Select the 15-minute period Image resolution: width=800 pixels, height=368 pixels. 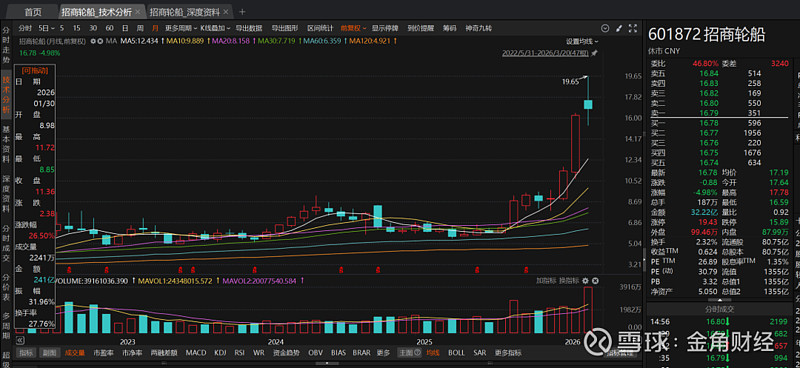(77, 28)
